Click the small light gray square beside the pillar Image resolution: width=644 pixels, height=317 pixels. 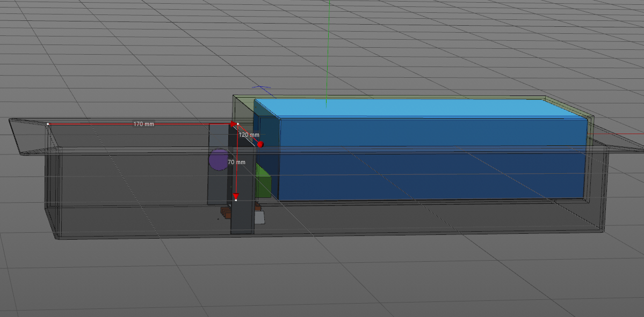pos(261,217)
